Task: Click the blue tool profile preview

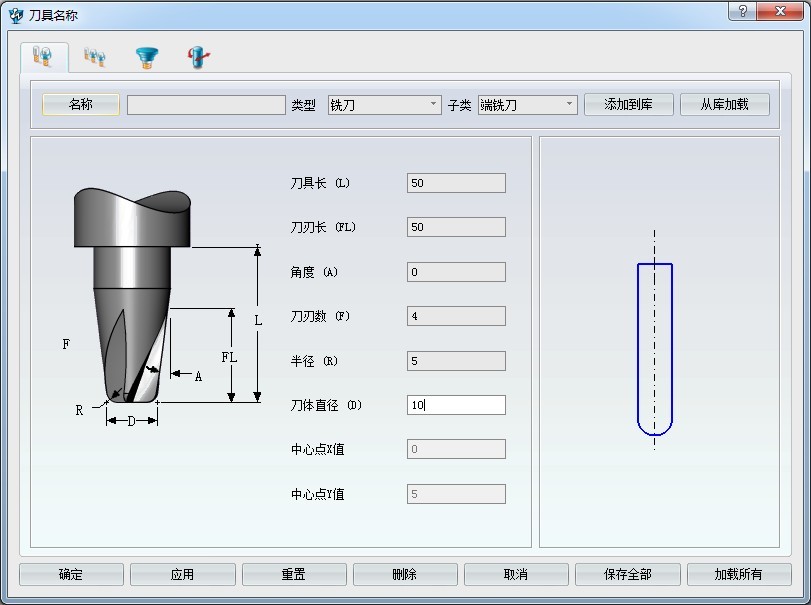Action: click(x=655, y=349)
